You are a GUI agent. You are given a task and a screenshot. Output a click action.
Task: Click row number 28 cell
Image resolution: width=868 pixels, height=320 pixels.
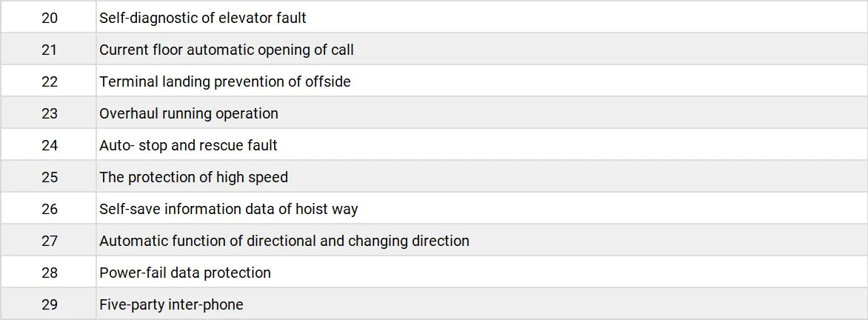[50, 273]
